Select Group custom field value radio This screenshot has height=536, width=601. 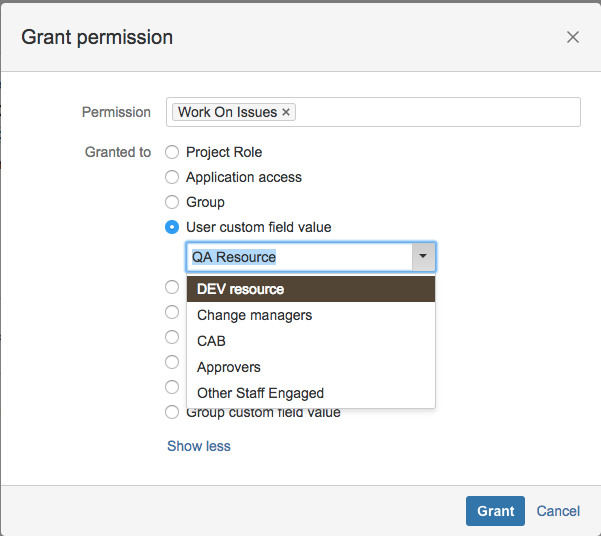coord(172,412)
